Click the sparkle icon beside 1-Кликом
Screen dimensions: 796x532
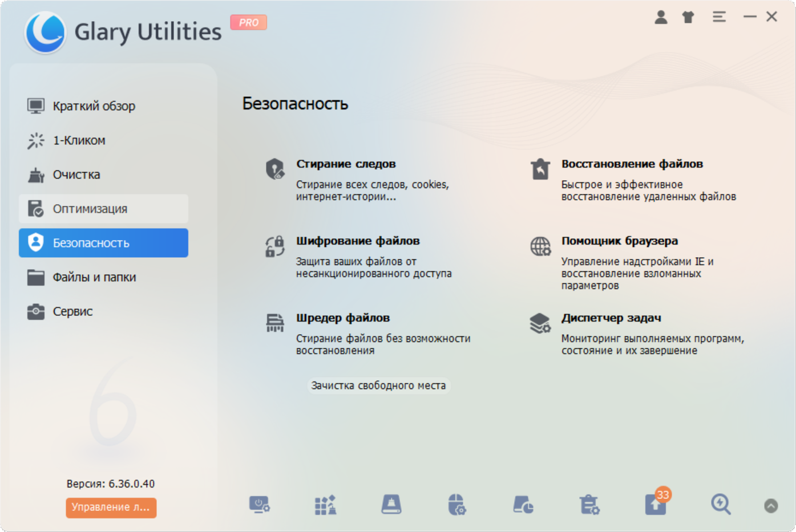[36, 140]
